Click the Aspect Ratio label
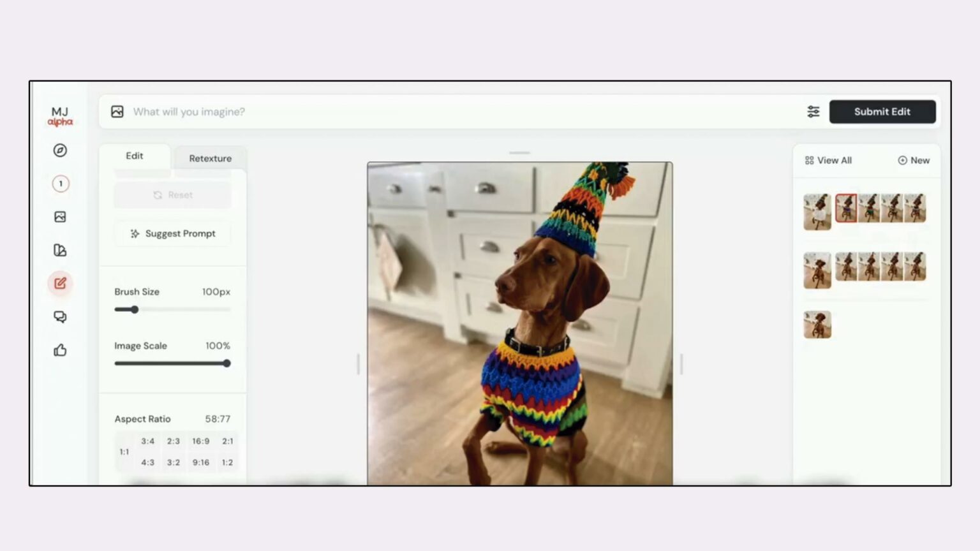The width and height of the screenshot is (980, 551). click(142, 419)
